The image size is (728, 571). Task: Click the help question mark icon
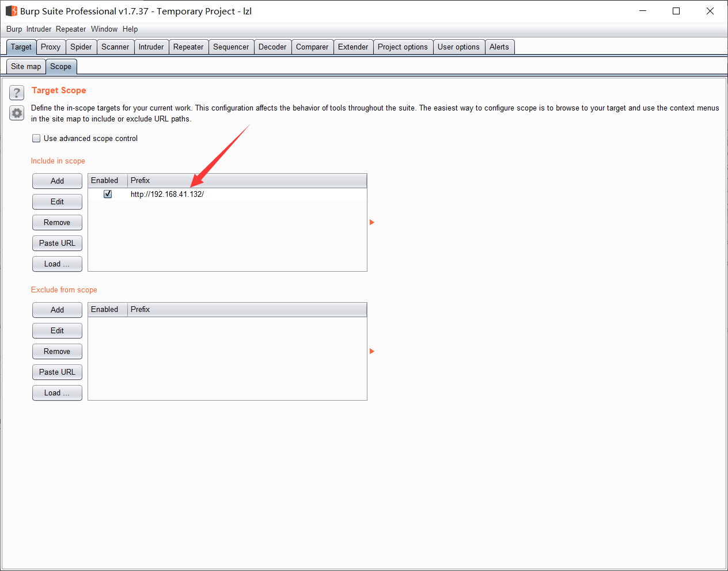16,93
